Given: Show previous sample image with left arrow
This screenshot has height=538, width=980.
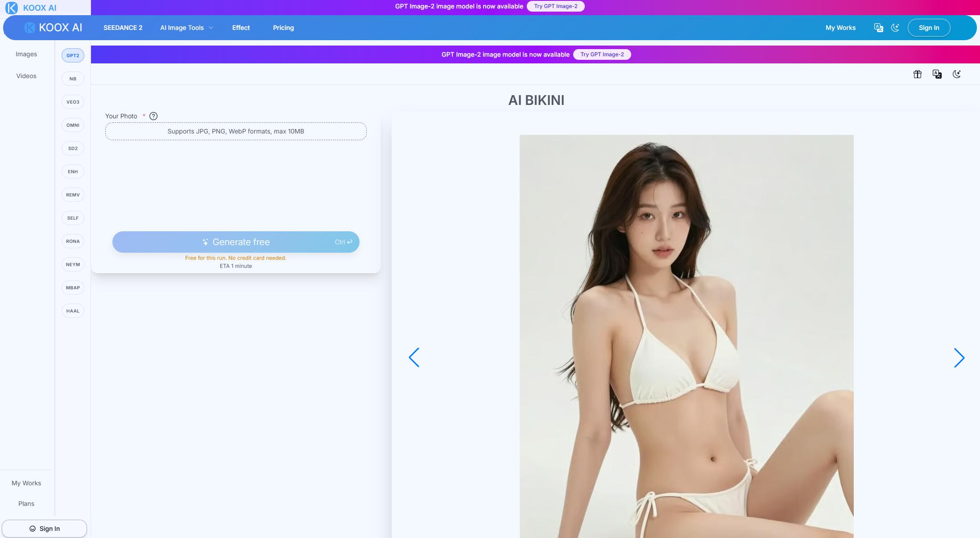Looking at the screenshot, I should [x=414, y=358].
